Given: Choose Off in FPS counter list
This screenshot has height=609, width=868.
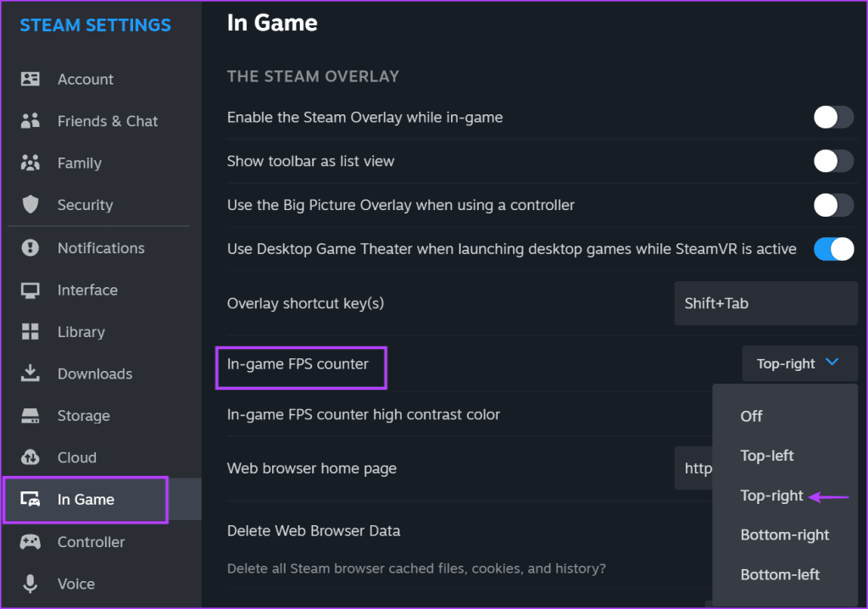Looking at the screenshot, I should (751, 416).
